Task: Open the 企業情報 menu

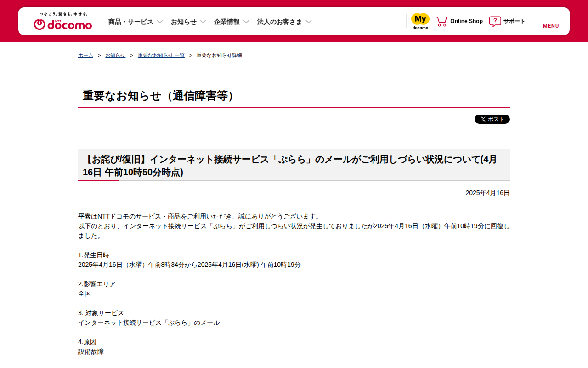Action: [226, 22]
